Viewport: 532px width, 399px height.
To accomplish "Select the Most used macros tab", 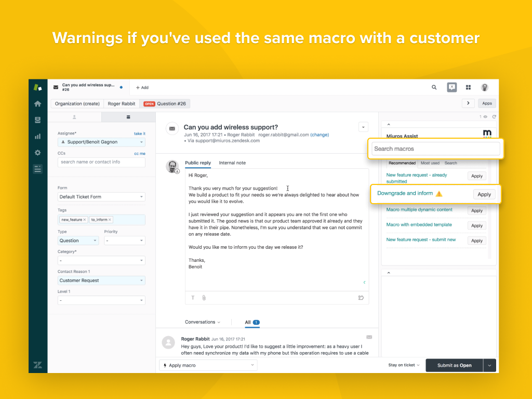I will (430, 163).
